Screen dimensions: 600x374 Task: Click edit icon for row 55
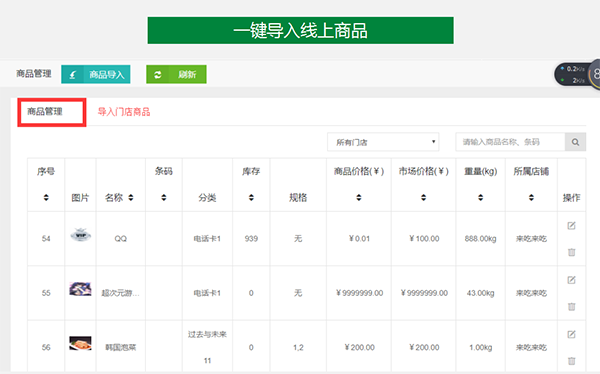[x=571, y=280]
